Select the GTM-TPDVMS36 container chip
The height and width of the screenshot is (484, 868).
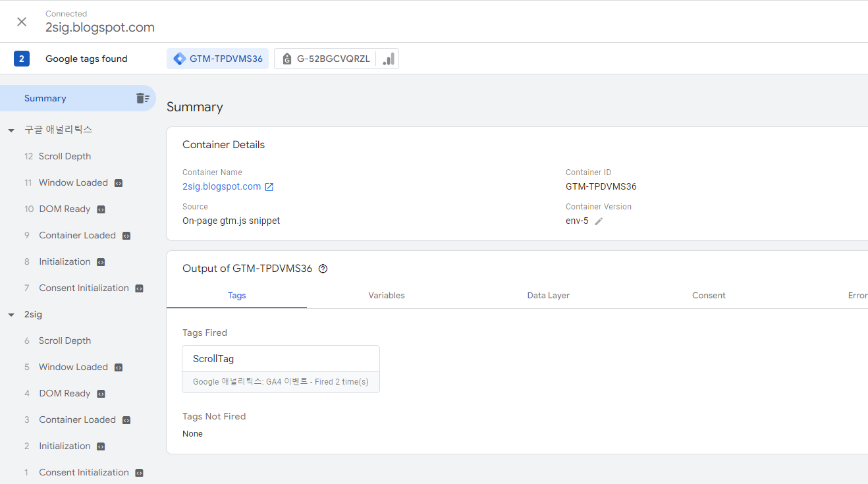coord(217,59)
